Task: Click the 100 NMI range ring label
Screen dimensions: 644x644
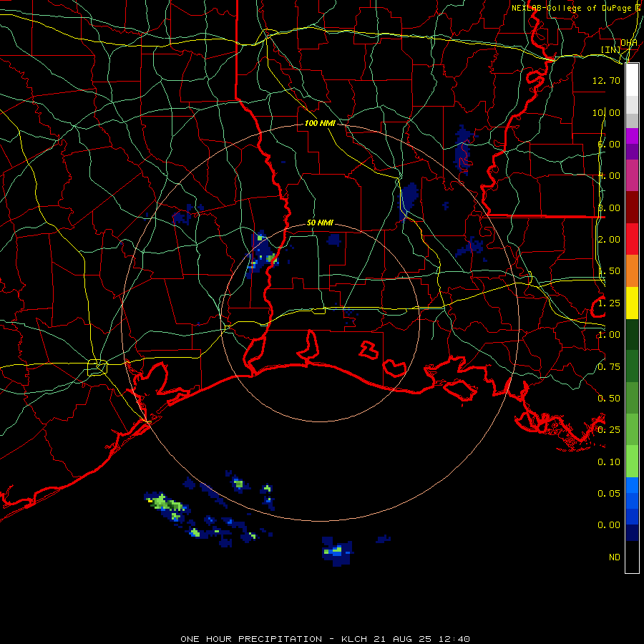Action: (320, 123)
